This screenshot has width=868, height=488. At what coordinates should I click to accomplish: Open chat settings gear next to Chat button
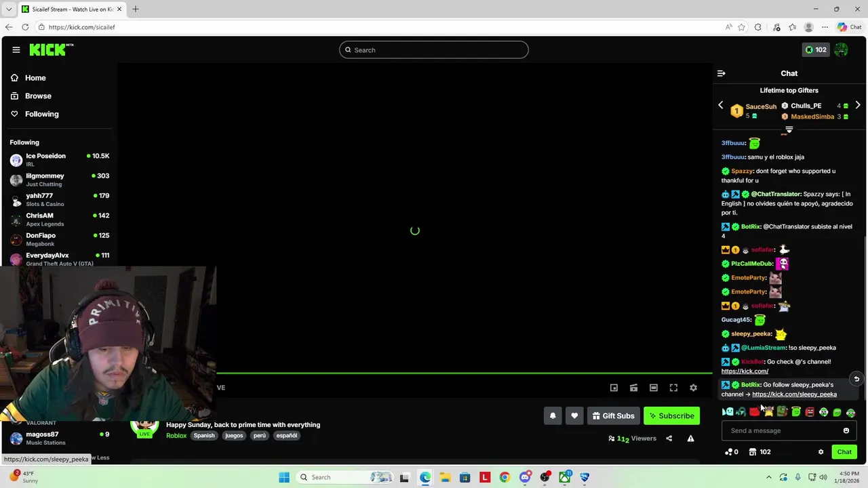(821, 452)
